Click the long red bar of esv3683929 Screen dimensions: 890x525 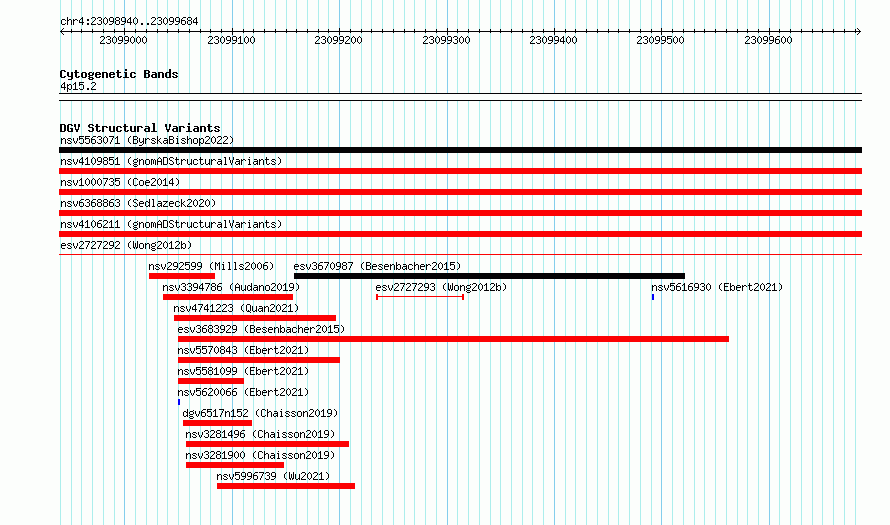(454, 339)
